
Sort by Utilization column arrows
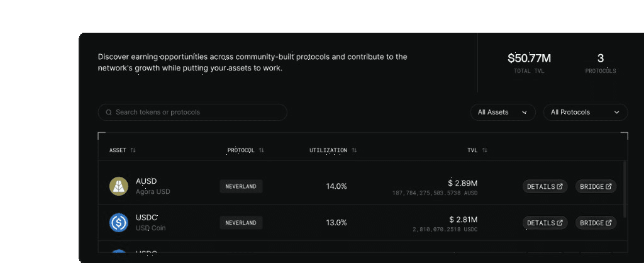coord(355,150)
